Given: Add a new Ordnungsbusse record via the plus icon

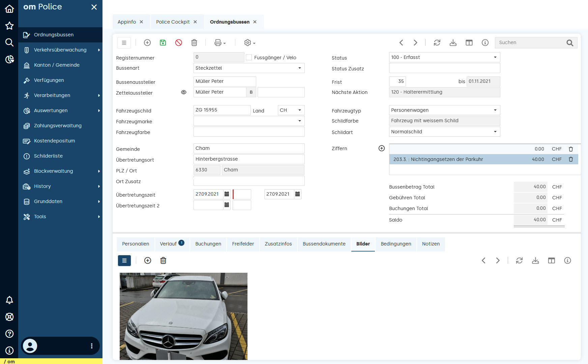Looking at the screenshot, I should (x=147, y=42).
